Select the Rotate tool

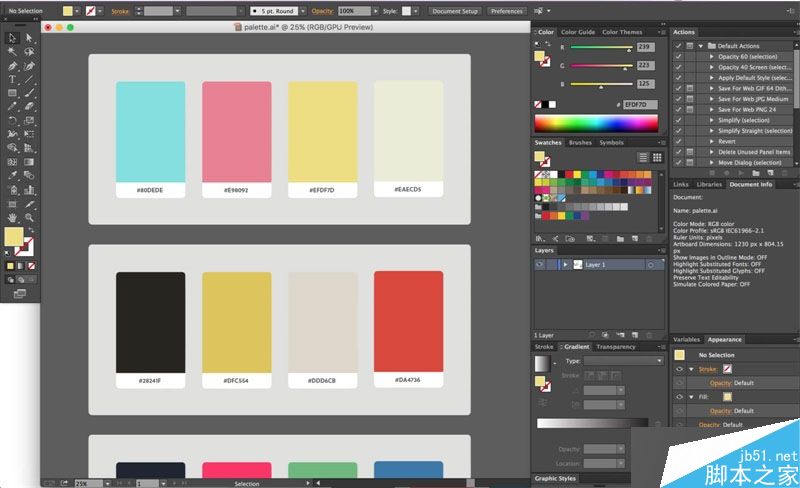(12, 120)
